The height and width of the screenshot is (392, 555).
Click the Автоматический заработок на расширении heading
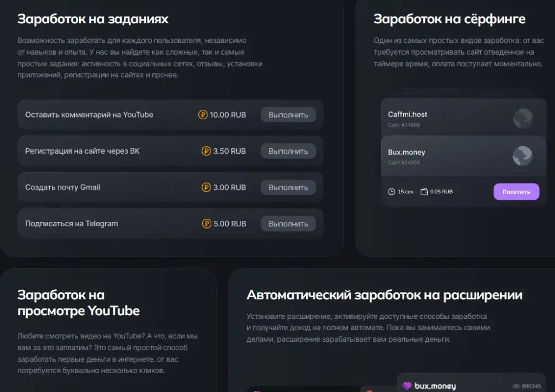click(384, 295)
